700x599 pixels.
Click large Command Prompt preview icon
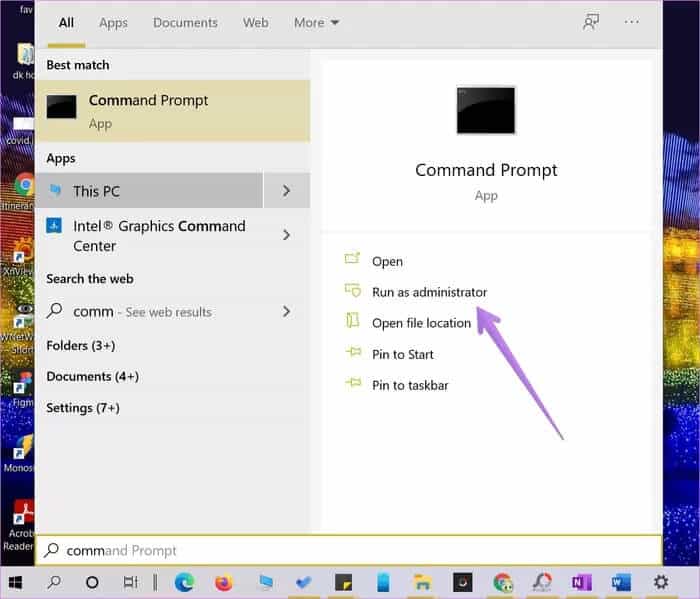pos(486,110)
